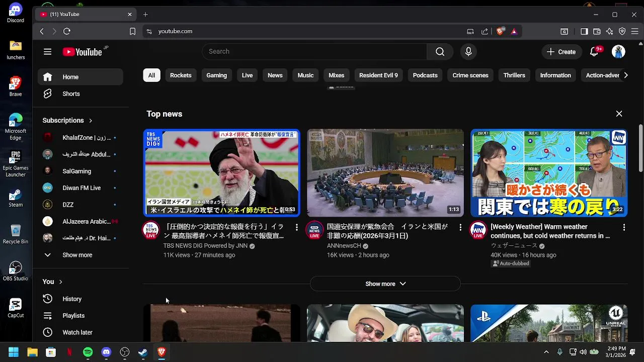The image size is (644, 362).
Task: Open the YouTube hamburger guide menu
Action: click(47, 52)
